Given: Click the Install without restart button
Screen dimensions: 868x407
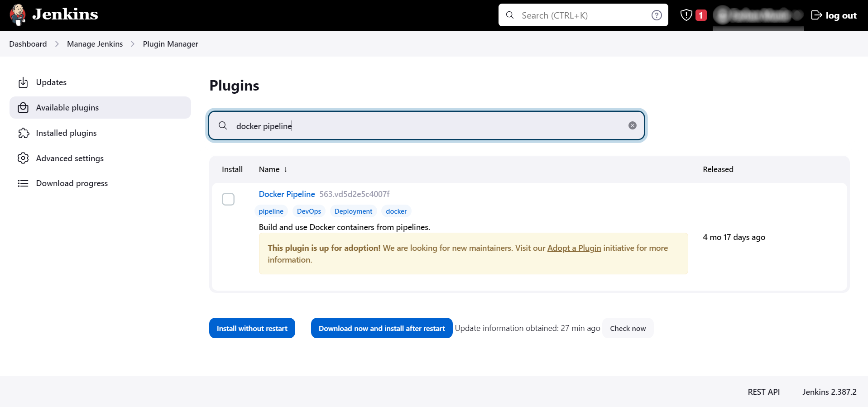Looking at the screenshot, I should [x=252, y=328].
